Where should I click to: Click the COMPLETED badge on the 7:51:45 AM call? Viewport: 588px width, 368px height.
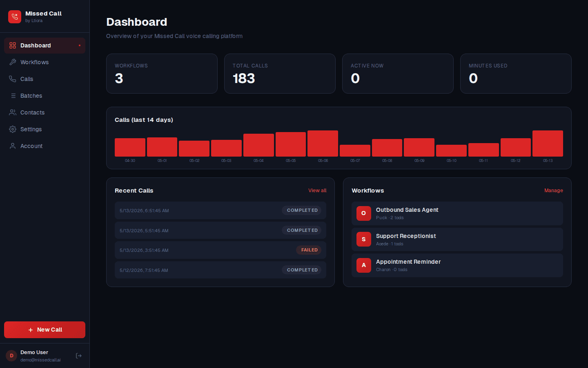point(302,270)
